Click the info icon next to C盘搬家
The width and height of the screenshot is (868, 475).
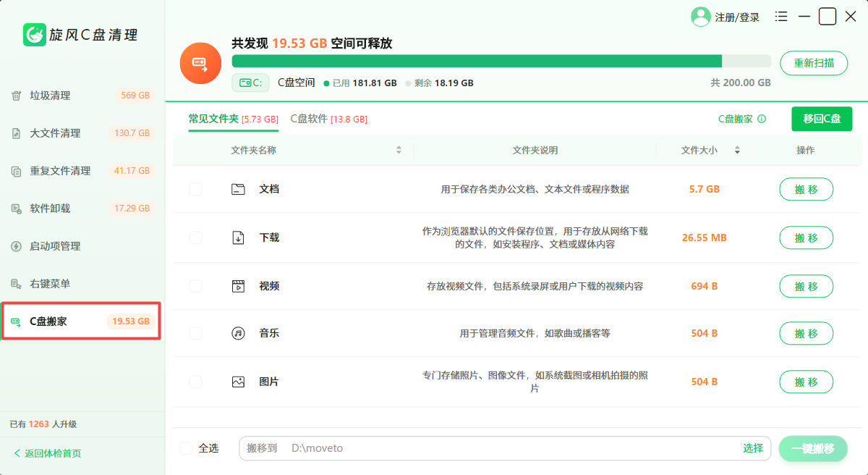pyautogui.click(x=762, y=119)
